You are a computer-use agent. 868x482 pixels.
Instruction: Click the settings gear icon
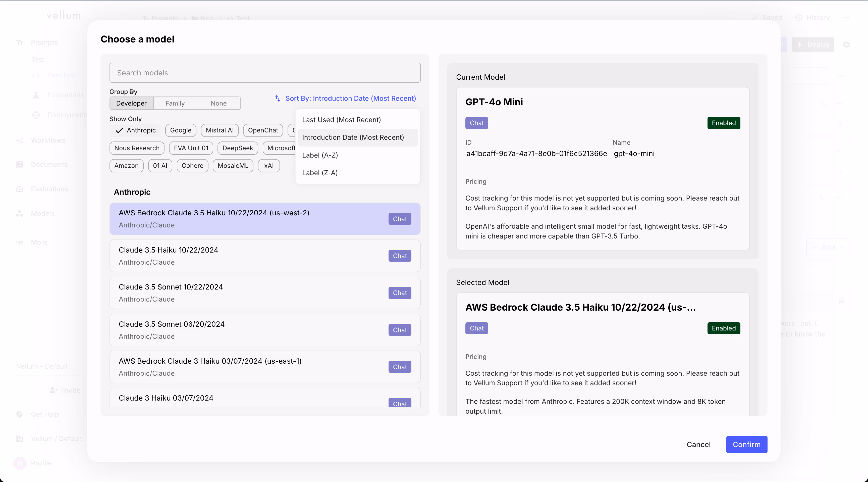(846, 44)
